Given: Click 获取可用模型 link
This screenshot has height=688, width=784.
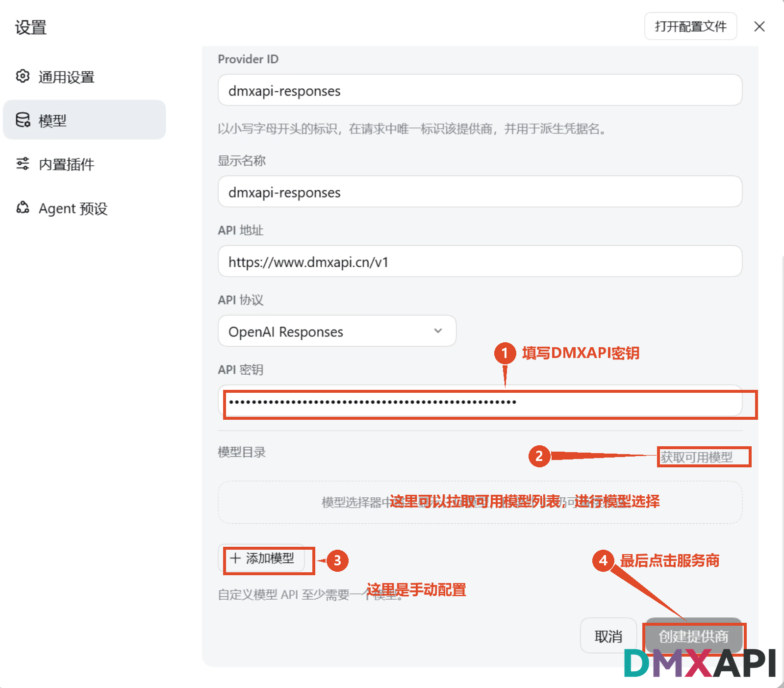Looking at the screenshot, I should pos(697,457).
